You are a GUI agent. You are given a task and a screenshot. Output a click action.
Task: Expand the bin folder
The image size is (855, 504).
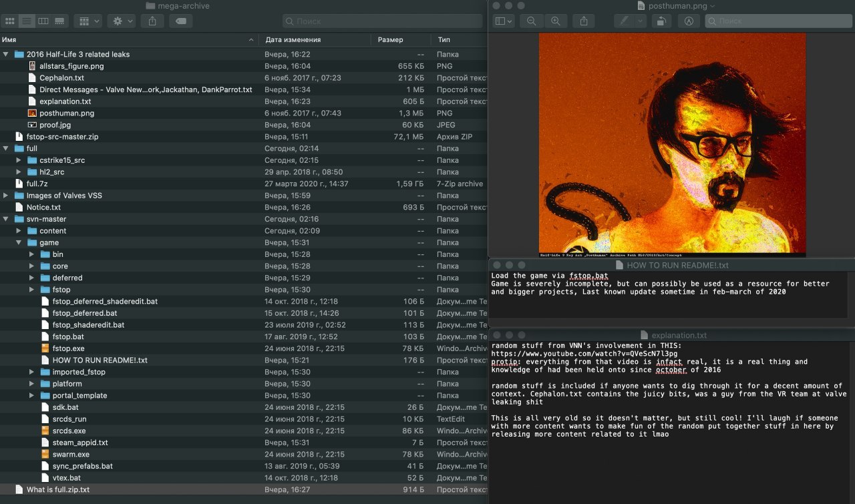(31, 254)
